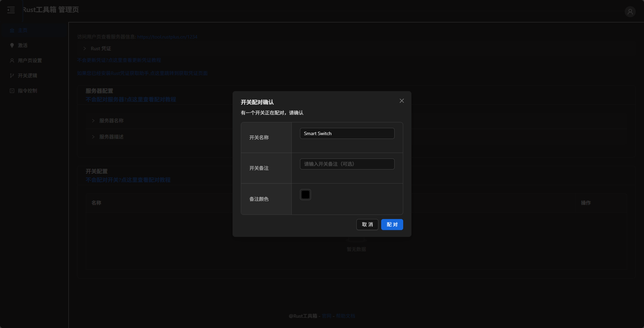Viewport: 644px width, 328px height.
Task: Open the user avatar menu
Action: click(x=630, y=12)
